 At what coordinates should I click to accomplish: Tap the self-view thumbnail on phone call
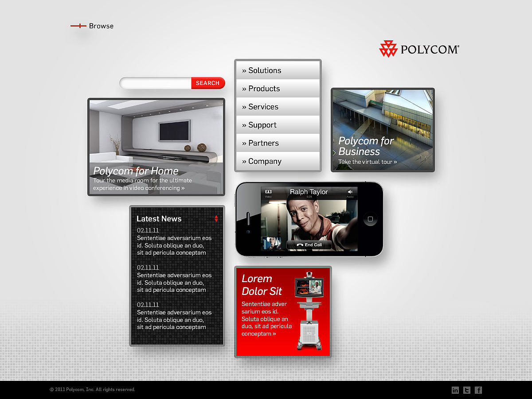(x=271, y=244)
